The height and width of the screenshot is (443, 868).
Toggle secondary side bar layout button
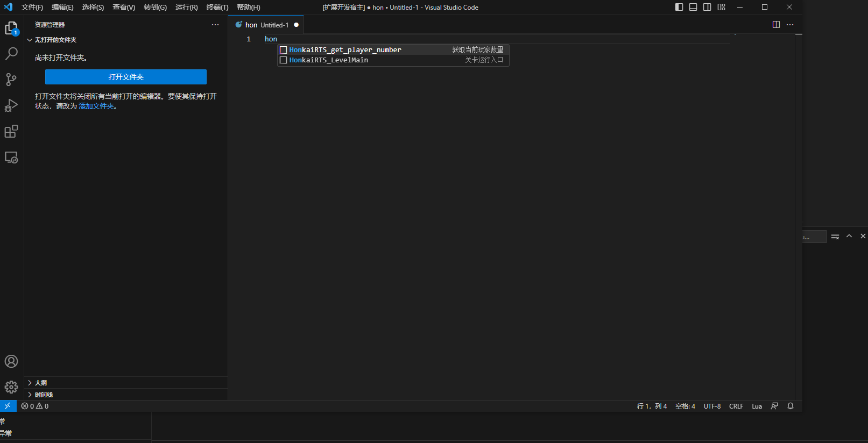(x=707, y=7)
